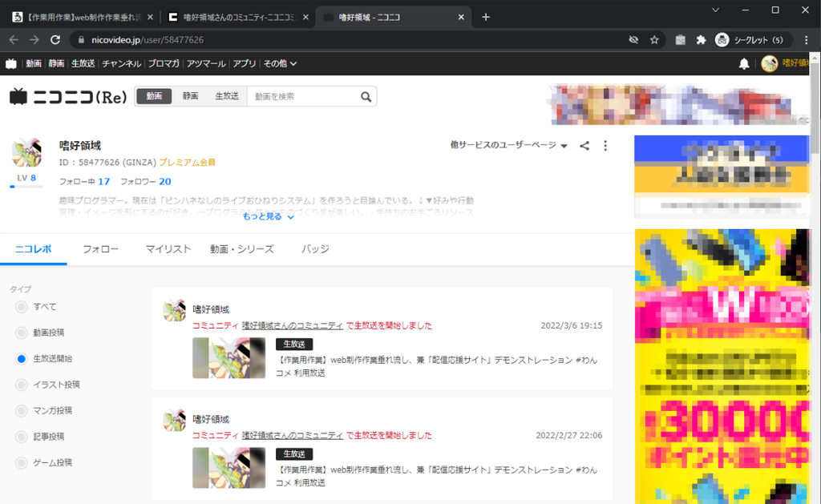The height and width of the screenshot is (504, 821).
Task: Open a new browser tab
Action: (x=486, y=17)
